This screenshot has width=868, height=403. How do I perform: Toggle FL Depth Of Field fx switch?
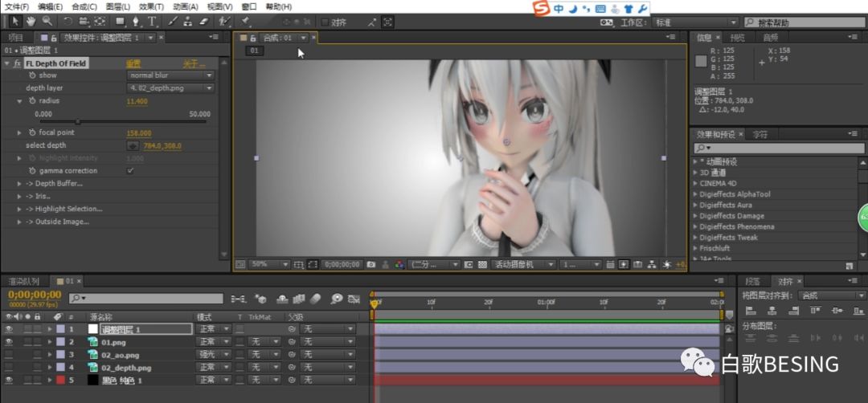click(17, 63)
